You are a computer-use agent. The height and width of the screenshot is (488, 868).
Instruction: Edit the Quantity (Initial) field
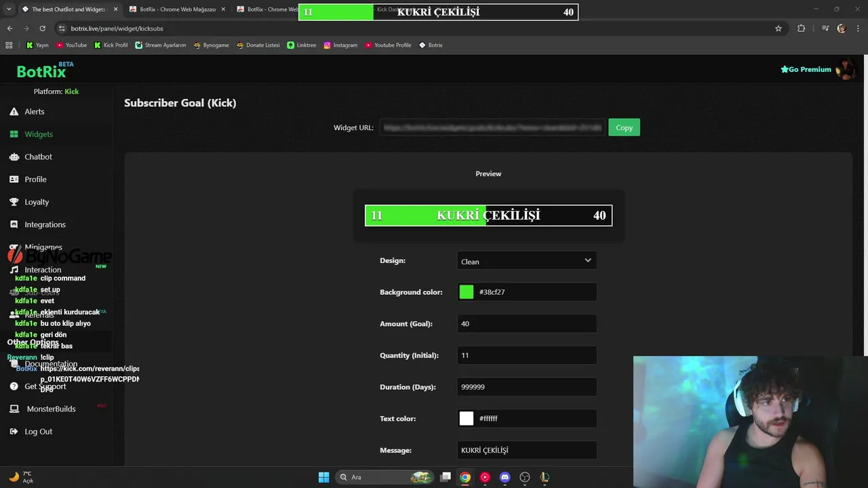click(527, 355)
